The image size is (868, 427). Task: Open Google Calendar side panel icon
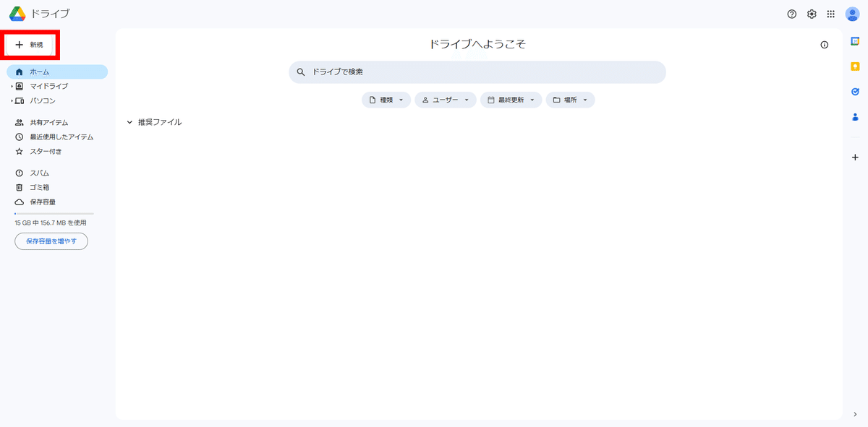pyautogui.click(x=855, y=41)
